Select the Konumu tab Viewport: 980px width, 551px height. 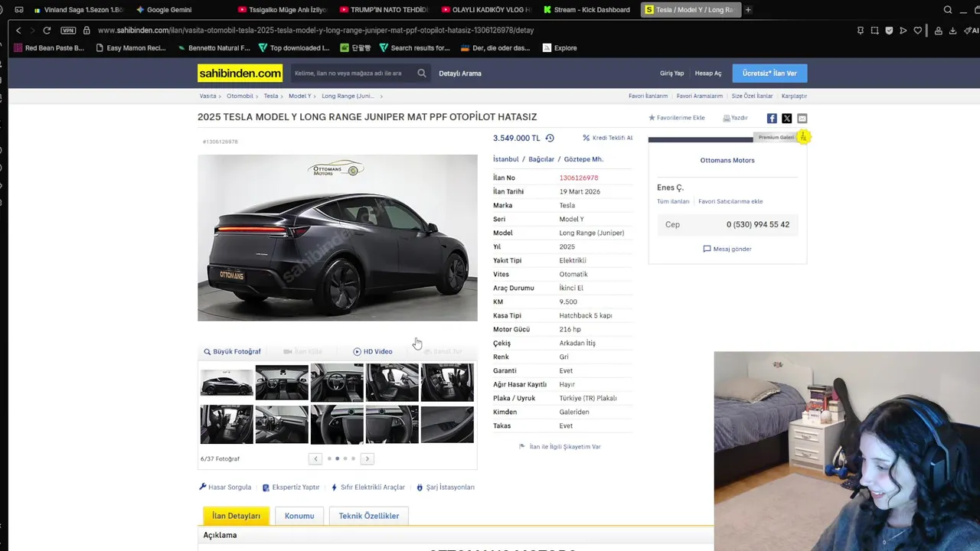tap(299, 516)
